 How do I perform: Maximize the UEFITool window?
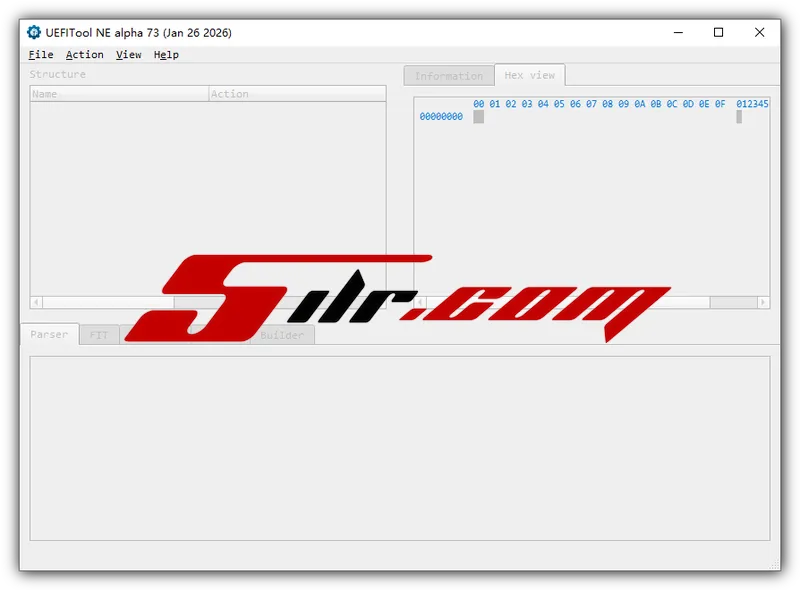(x=718, y=33)
